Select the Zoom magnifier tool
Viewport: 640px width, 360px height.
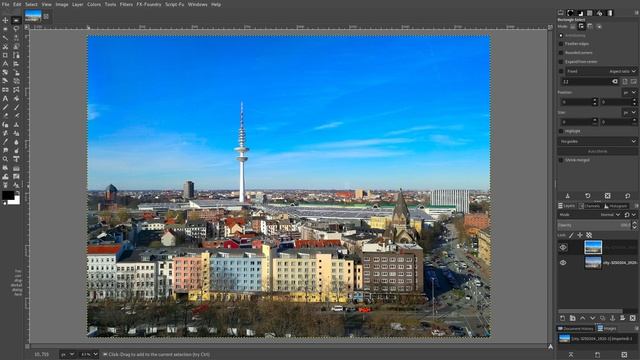(x=5, y=159)
